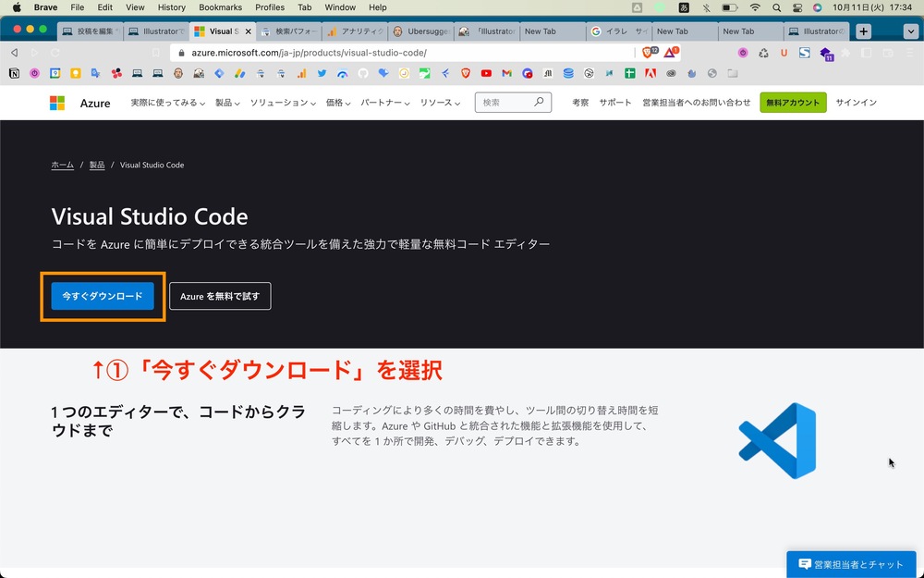Click the search magnifier icon in Azure header

[539, 103]
